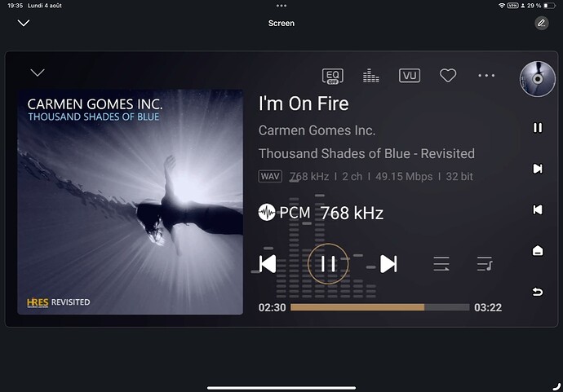The height and width of the screenshot is (392, 563).
Task: Play previous track beside pause button
Action: 268,264
